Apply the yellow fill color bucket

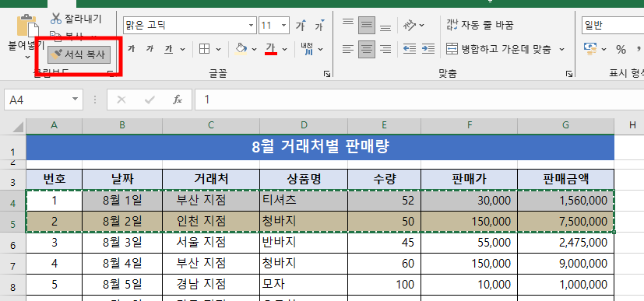[241, 49]
